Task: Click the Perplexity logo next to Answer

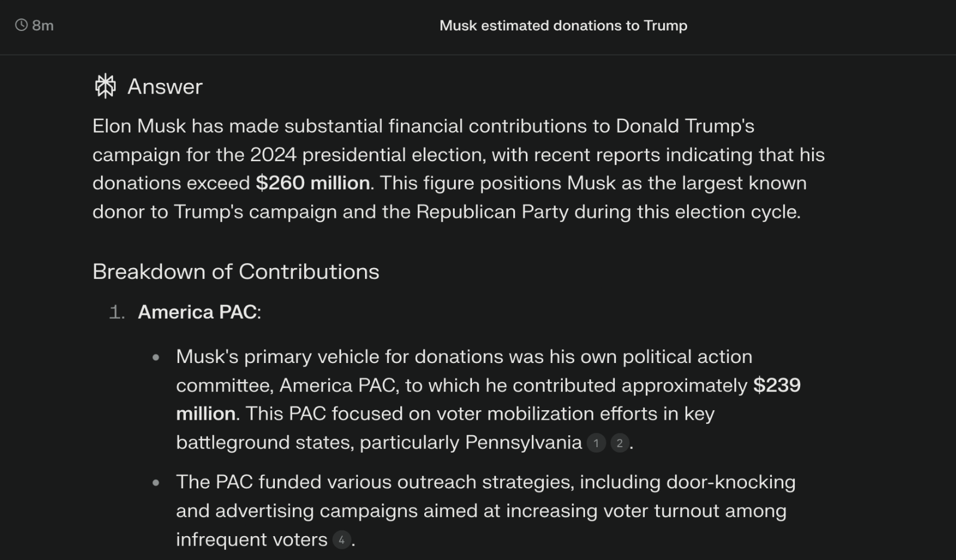Action: click(105, 87)
